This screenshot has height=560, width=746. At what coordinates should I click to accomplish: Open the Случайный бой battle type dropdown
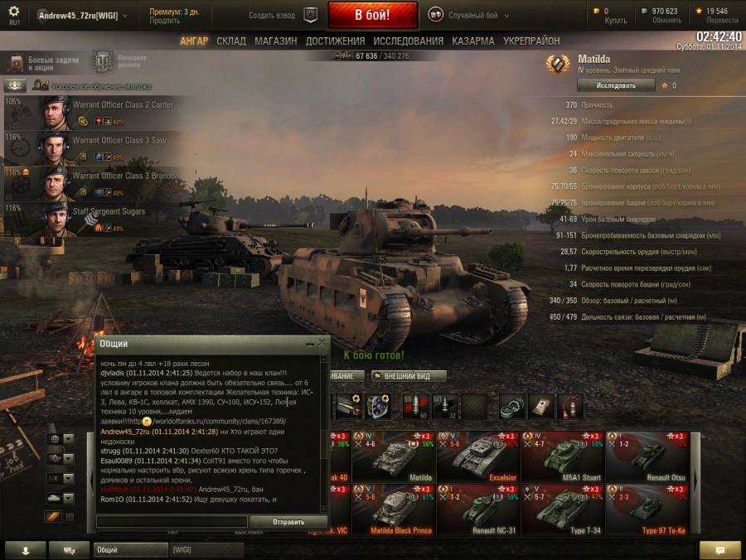point(468,15)
